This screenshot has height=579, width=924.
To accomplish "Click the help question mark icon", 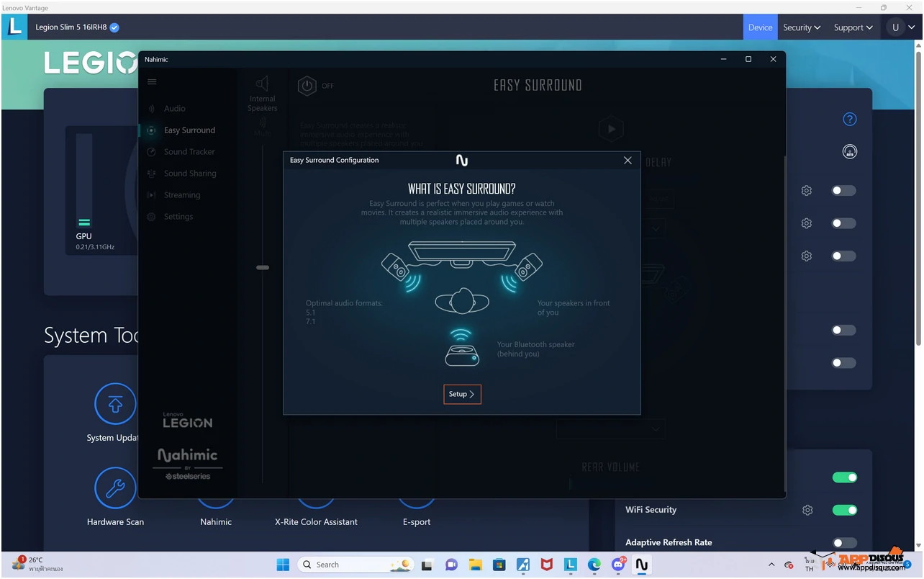I will coord(850,120).
